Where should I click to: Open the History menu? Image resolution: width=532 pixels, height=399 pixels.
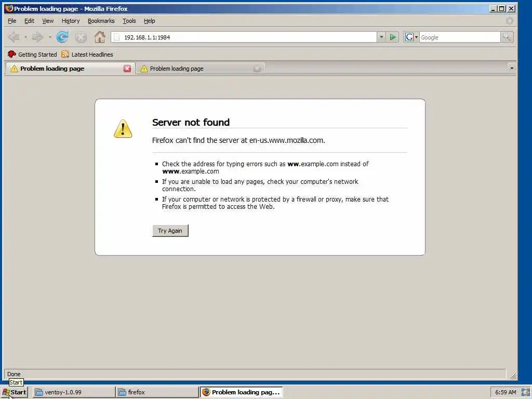(71, 21)
